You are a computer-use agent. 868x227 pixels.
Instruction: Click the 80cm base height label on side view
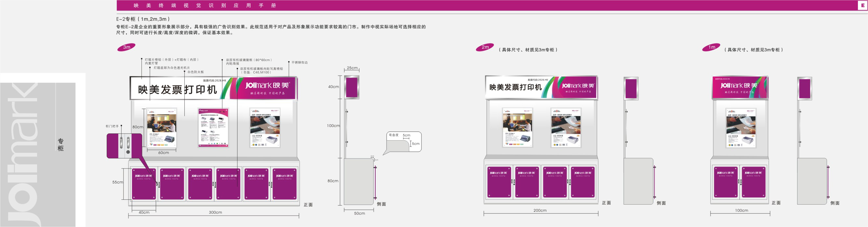pos(333,181)
